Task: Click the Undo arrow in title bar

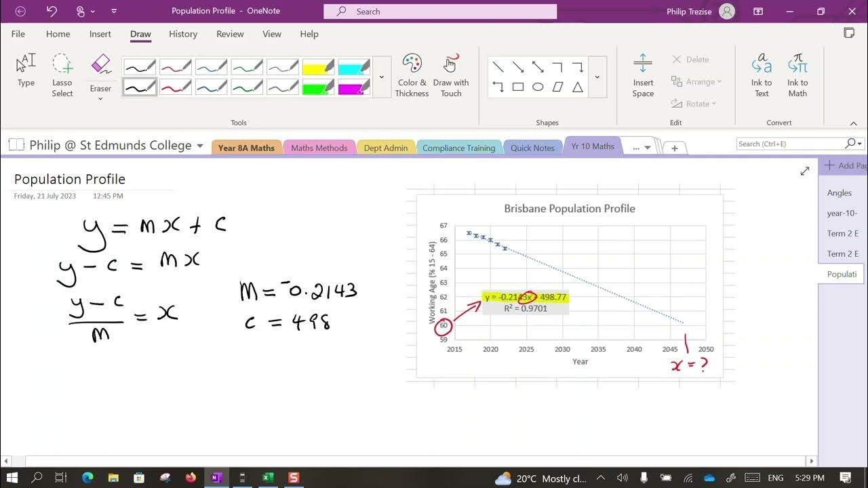Action: 52,11
